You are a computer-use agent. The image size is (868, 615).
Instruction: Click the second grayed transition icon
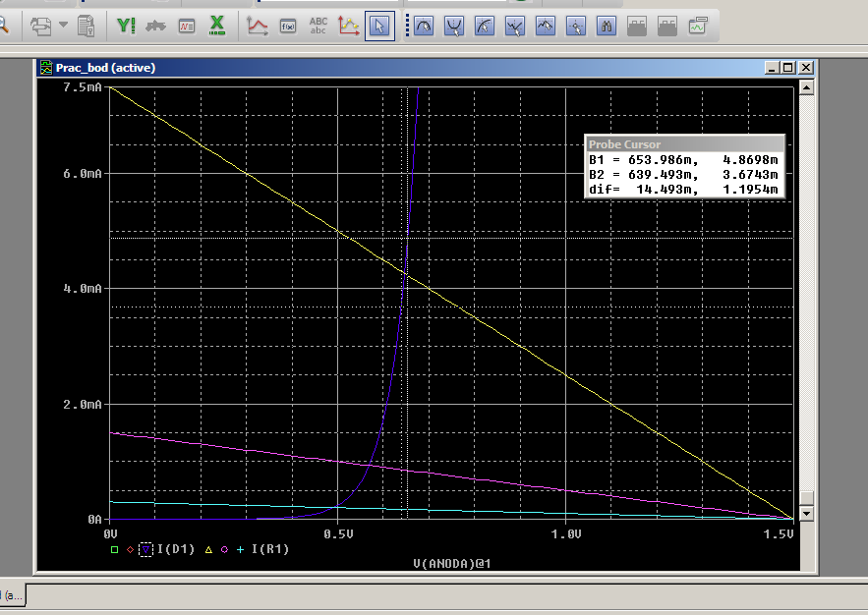pos(667,26)
